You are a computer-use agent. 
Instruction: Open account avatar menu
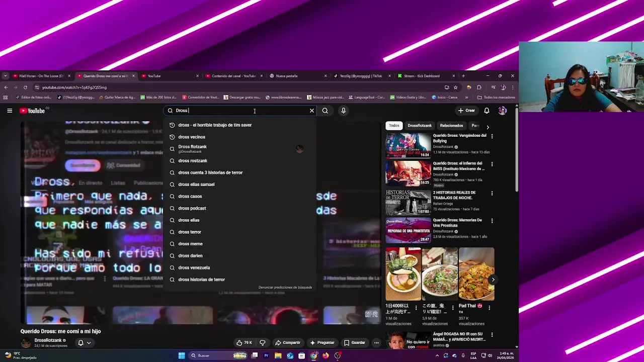(x=502, y=111)
